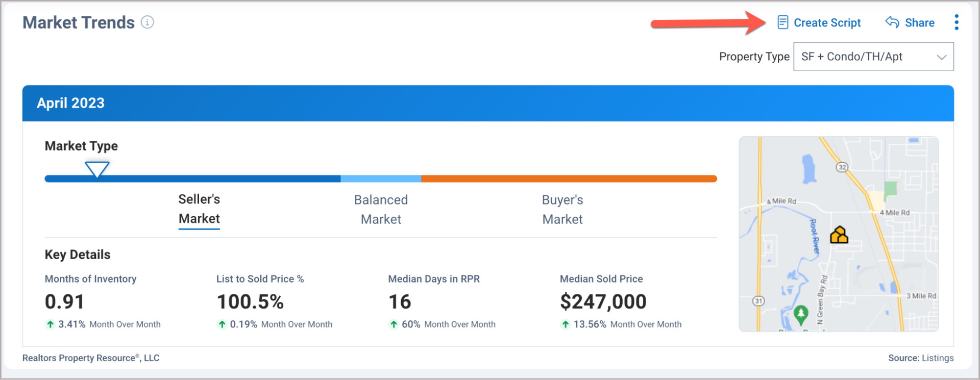Click the yellow property marker on map
The image size is (980, 380).
point(839,235)
